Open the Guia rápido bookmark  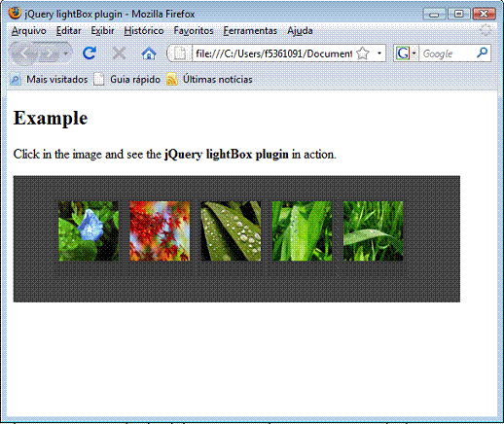tap(127, 79)
